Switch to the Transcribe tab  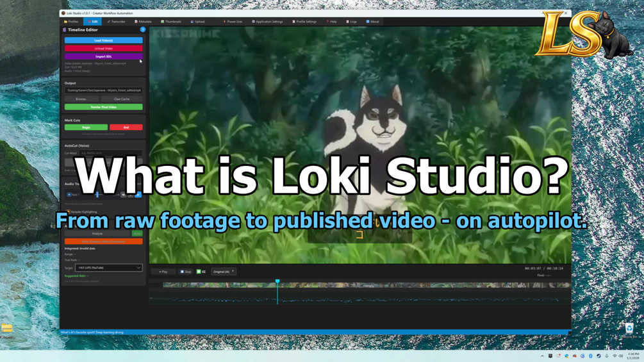[x=116, y=21]
